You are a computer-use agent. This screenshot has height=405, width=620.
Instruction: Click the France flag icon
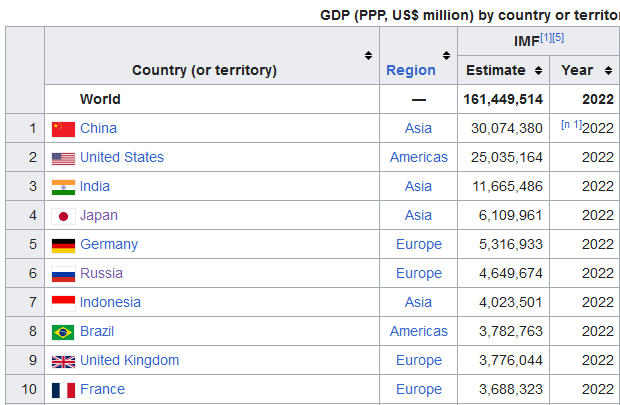(63, 390)
